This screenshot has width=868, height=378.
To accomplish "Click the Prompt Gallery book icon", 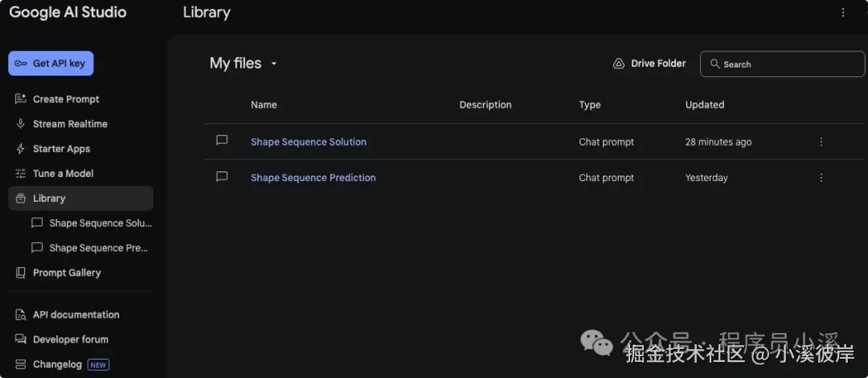I will (21, 273).
